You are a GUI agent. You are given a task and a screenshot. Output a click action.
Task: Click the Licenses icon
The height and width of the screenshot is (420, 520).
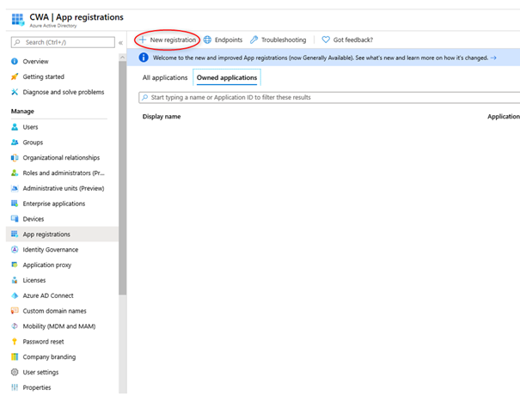15,280
